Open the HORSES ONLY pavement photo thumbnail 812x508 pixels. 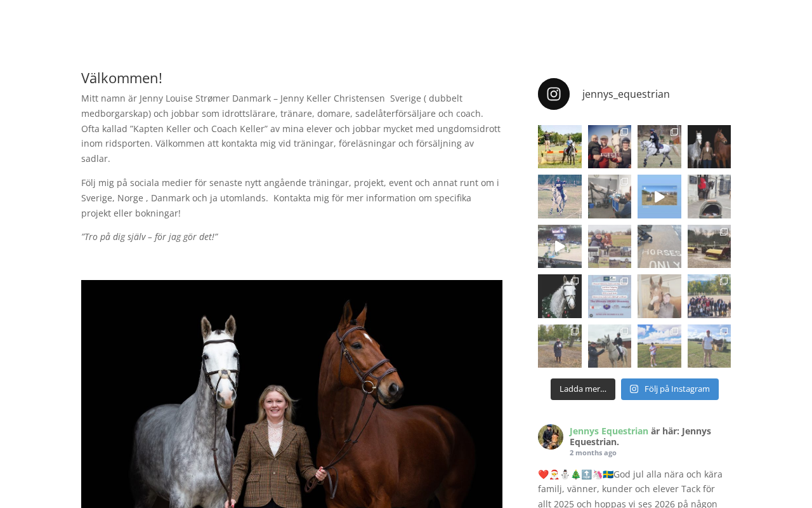pyautogui.click(x=659, y=246)
